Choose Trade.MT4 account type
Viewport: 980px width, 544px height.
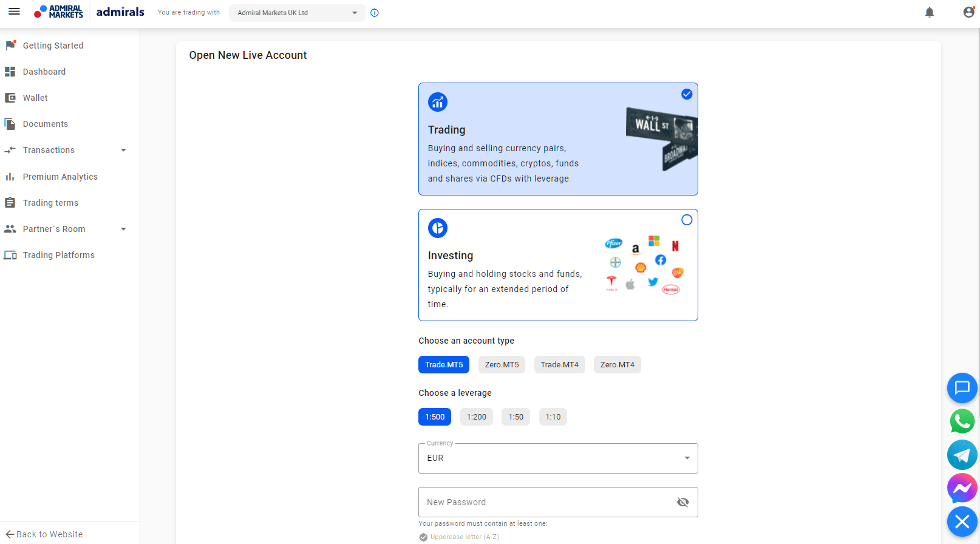(560, 365)
